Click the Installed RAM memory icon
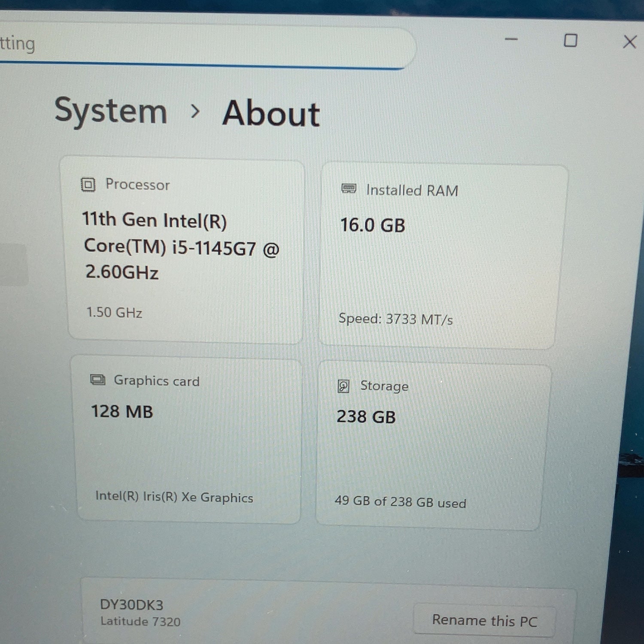 pos(349,188)
